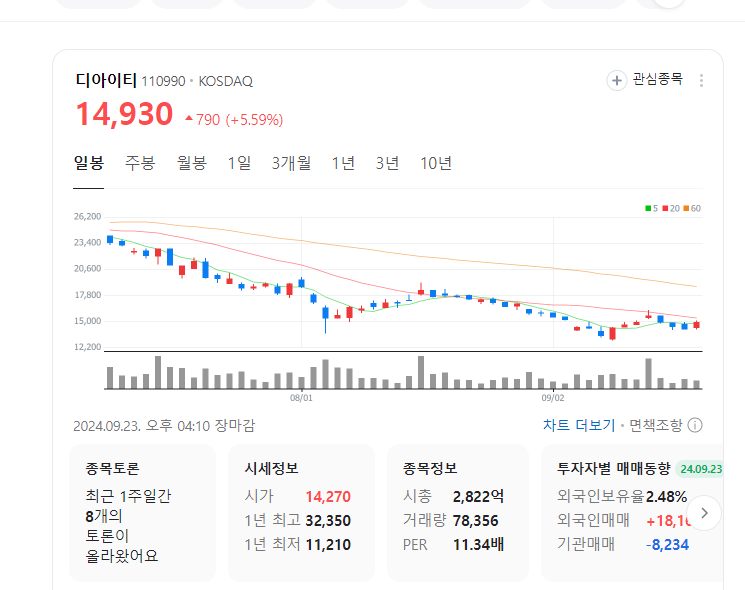745x590 pixels.
Task: Switch to the 주봉 chart tab
Action: click(x=140, y=163)
